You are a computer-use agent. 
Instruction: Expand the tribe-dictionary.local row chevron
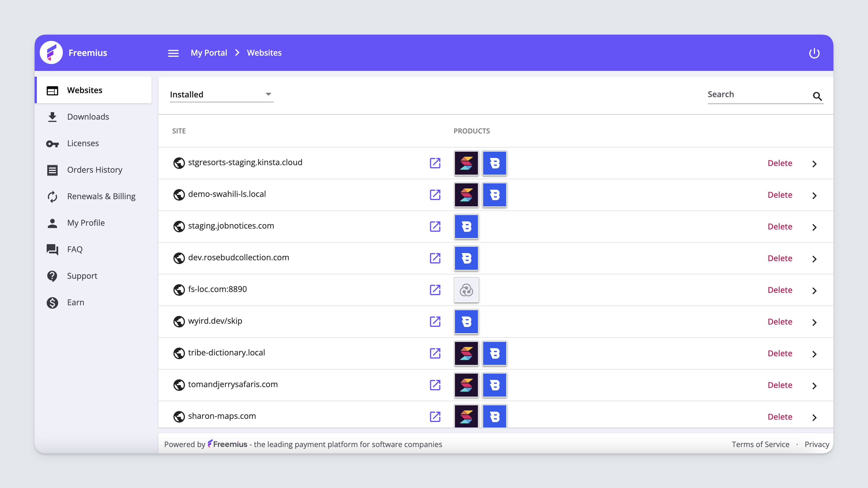(814, 354)
